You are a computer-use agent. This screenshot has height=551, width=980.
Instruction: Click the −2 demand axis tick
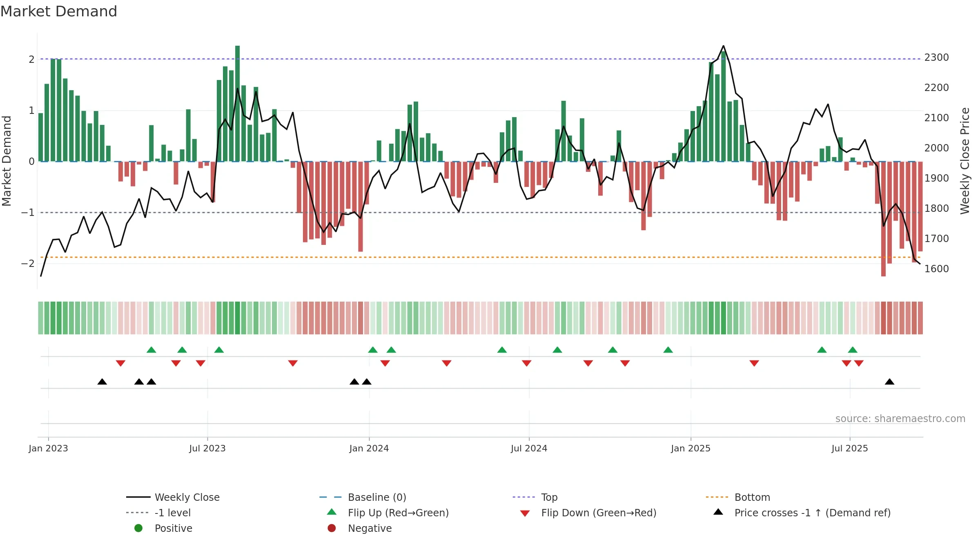click(x=28, y=264)
